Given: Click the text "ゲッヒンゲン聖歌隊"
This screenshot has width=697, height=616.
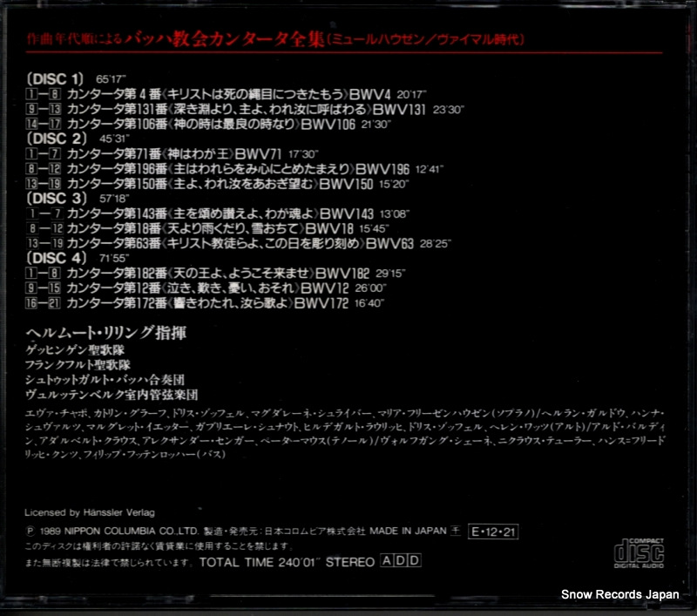Looking at the screenshot, I should [x=75, y=350].
